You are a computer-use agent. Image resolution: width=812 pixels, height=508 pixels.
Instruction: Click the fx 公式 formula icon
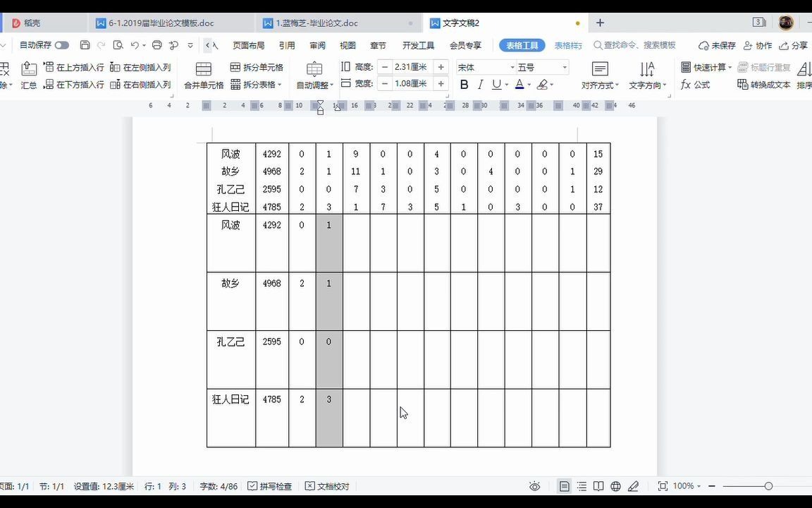point(696,85)
